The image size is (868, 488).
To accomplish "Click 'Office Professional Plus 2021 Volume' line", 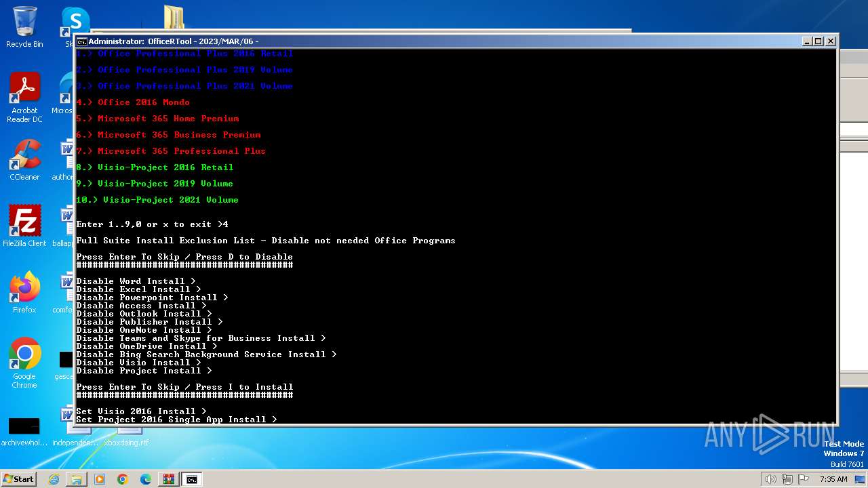I will coord(184,86).
